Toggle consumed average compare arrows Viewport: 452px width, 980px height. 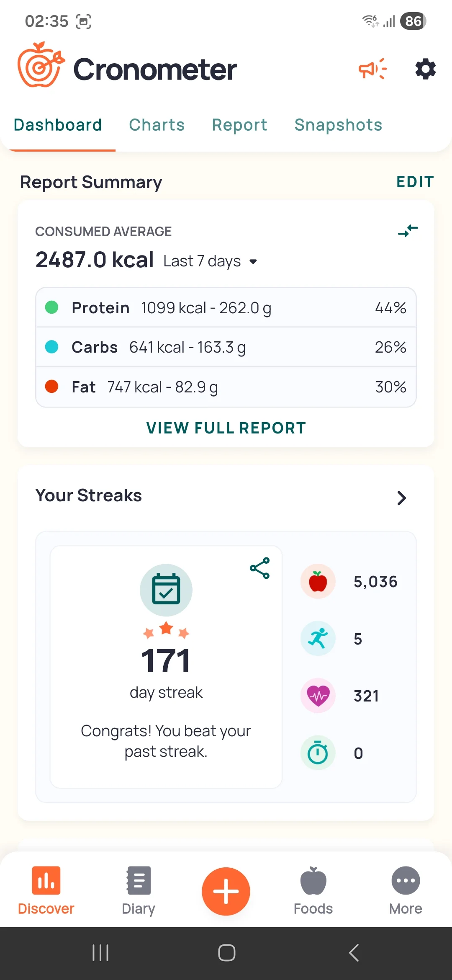click(408, 230)
